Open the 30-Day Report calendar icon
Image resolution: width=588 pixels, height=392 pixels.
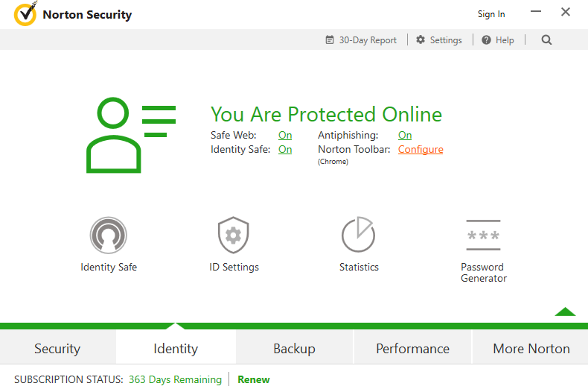coord(329,39)
